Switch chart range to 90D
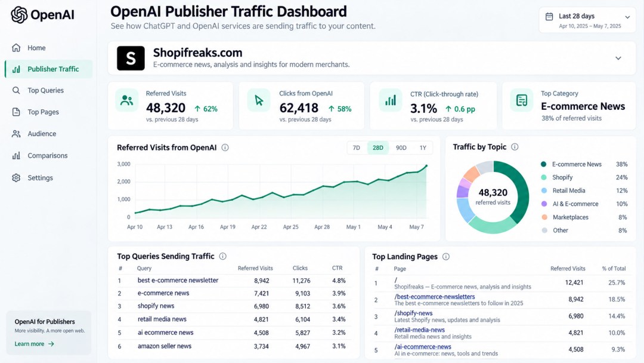 [401, 147]
